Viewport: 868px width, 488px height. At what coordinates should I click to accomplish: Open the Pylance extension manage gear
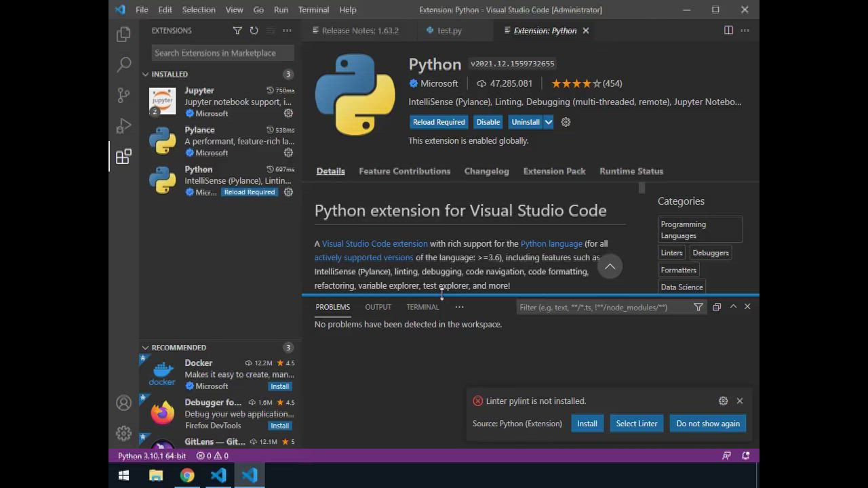click(x=288, y=152)
